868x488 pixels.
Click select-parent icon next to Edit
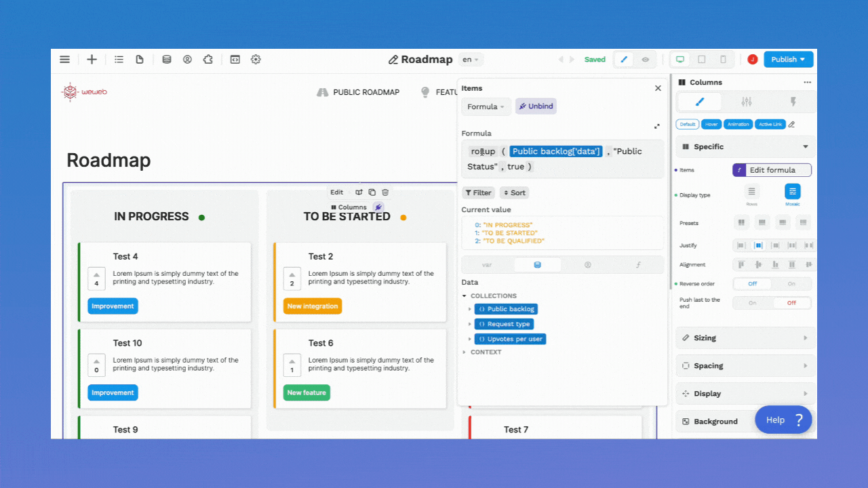click(x=359, y=192)
